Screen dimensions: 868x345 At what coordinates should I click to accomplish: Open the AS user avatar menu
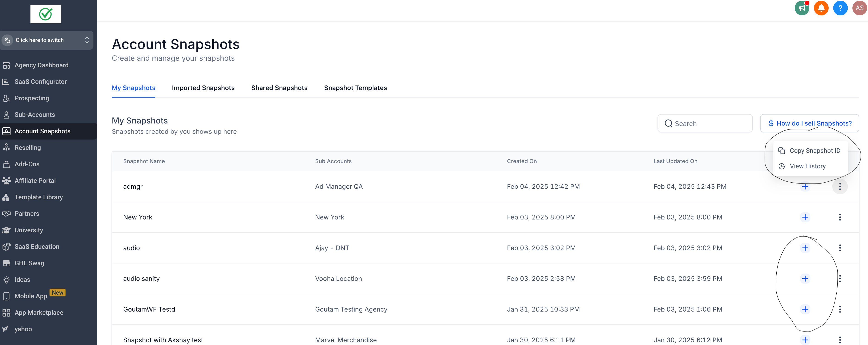859,8
